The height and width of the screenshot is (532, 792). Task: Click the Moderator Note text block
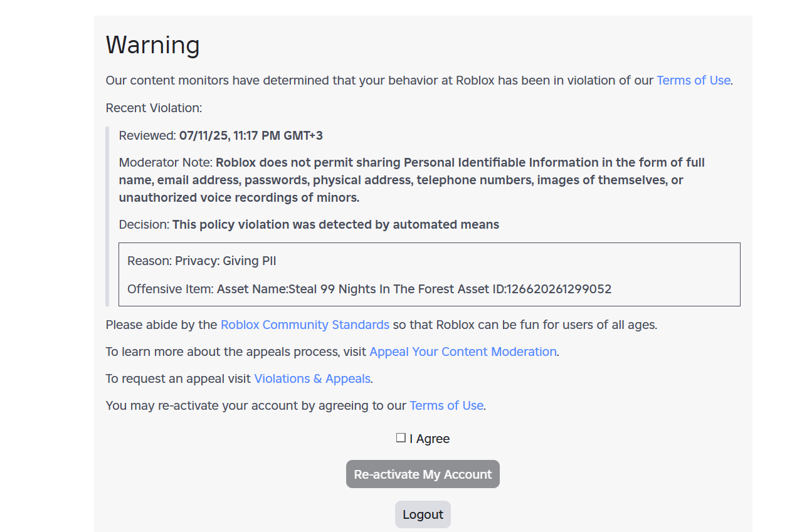pyautogui.click(x=411, y=180)
